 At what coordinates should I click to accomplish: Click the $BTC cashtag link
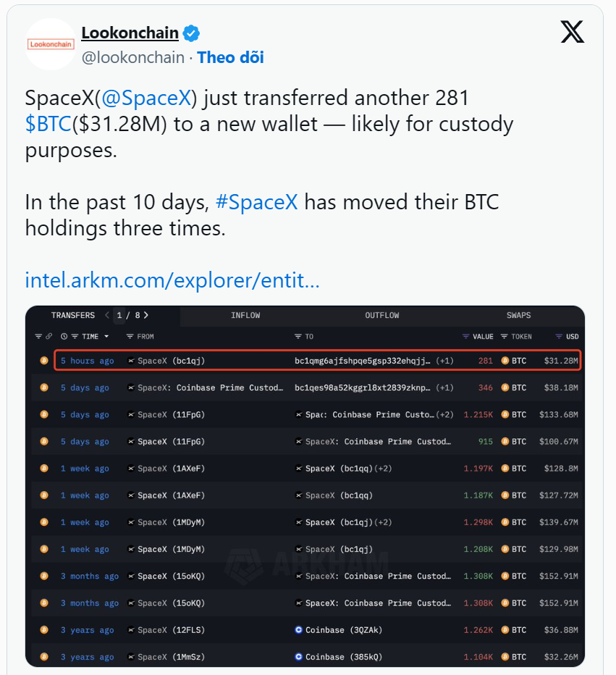click(x=48, y=124)
